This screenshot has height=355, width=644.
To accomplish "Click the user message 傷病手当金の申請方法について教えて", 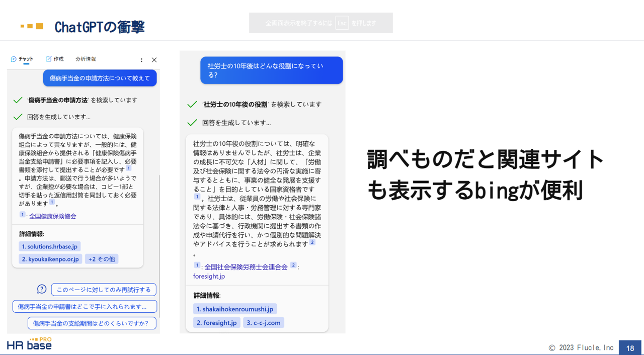I will (x=100, y=78).
